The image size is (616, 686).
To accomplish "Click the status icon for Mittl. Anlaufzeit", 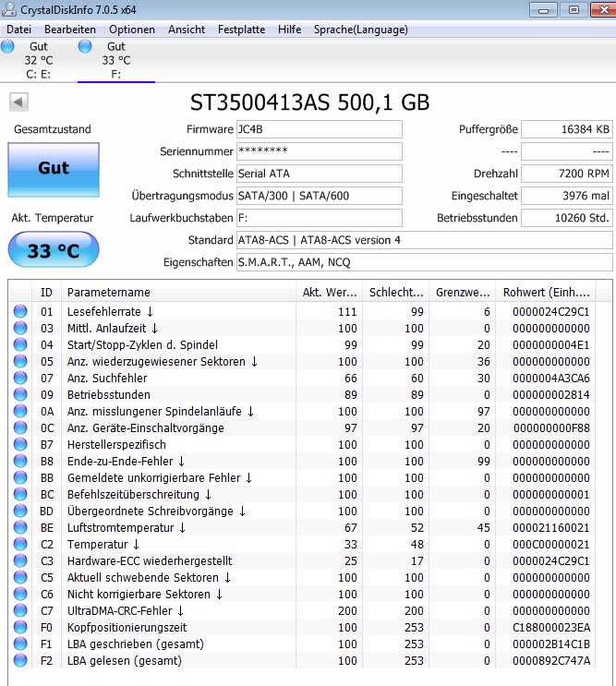I will point(20,328).
